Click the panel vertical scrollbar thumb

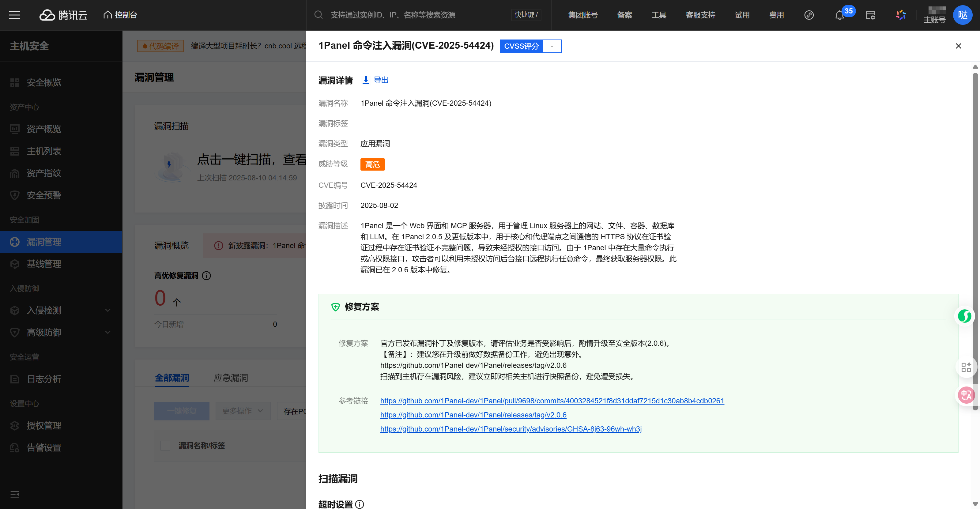click(975, 241)
